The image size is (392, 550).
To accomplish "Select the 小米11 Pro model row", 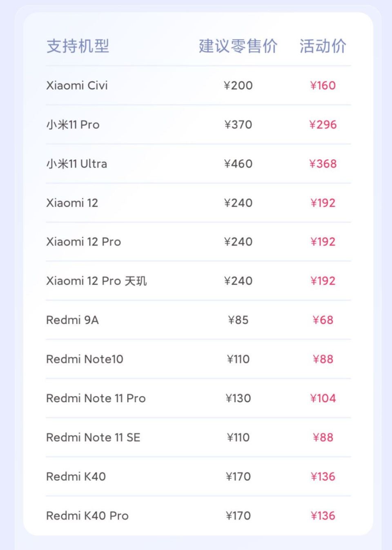I will (73, 125).
